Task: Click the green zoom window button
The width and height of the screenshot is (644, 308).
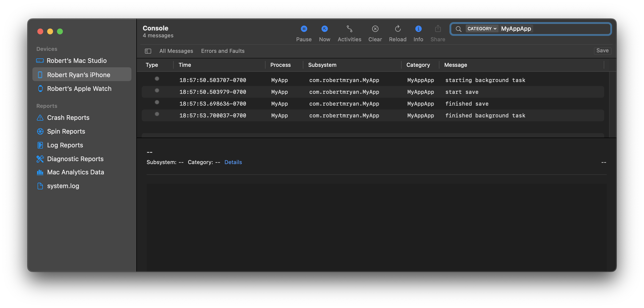Action: coord(60,31)
